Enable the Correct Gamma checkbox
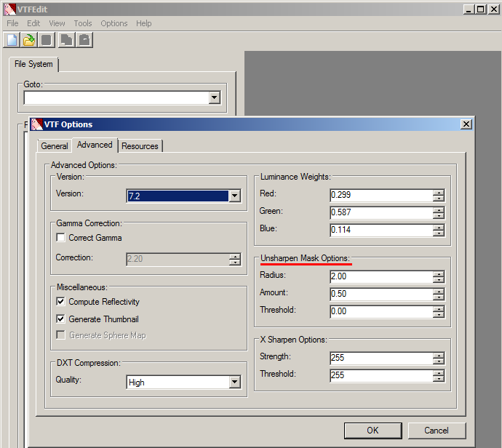 (x=61, y=238)
